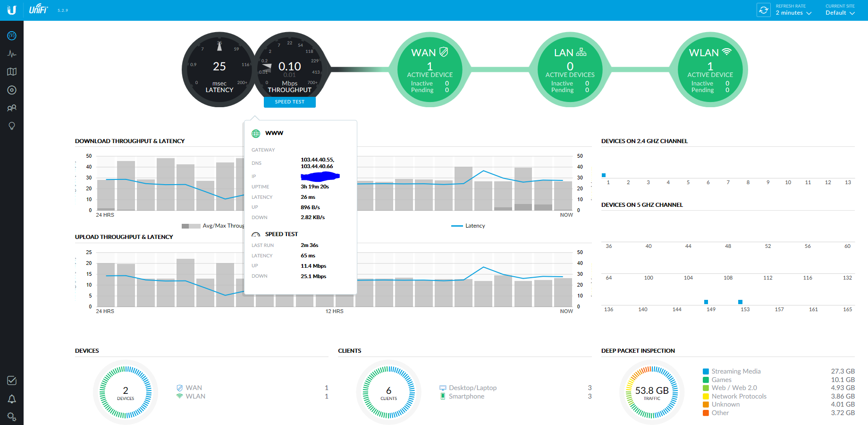Click the Streaming Media color swatch
868x425 pixels.
point(706,372)
